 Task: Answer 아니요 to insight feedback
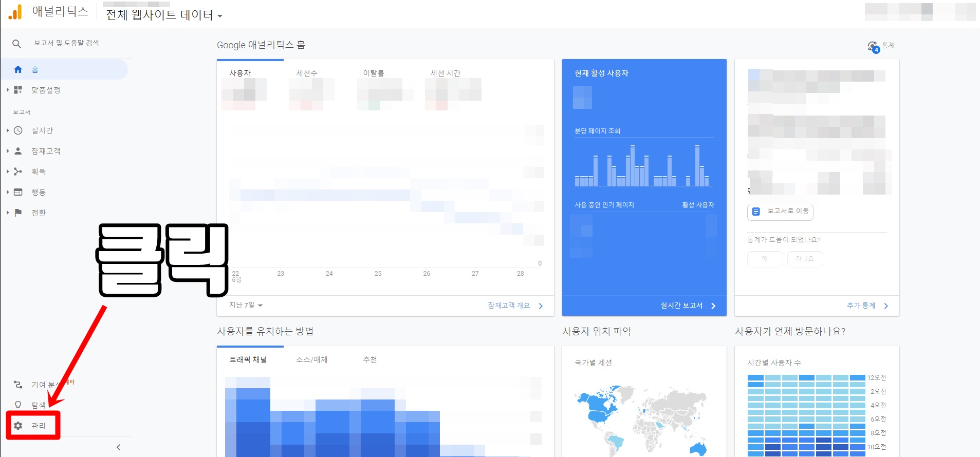coord(804,259)
